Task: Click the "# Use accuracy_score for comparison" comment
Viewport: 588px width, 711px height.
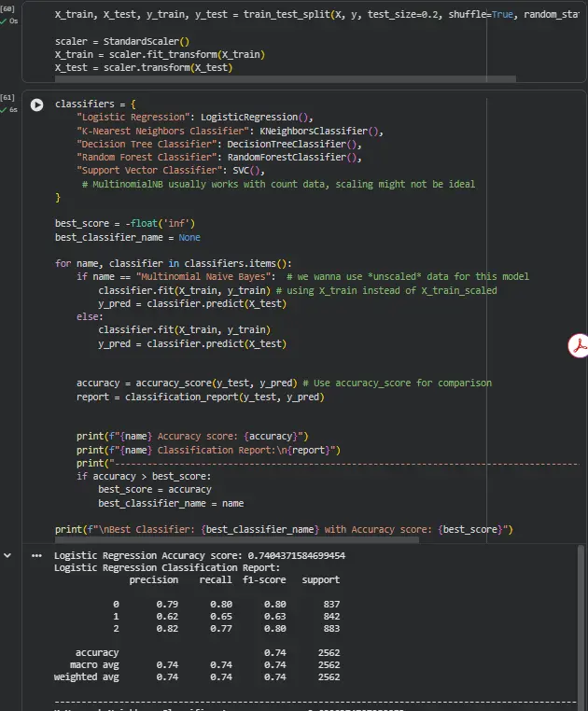Action: tap(397, 383)
